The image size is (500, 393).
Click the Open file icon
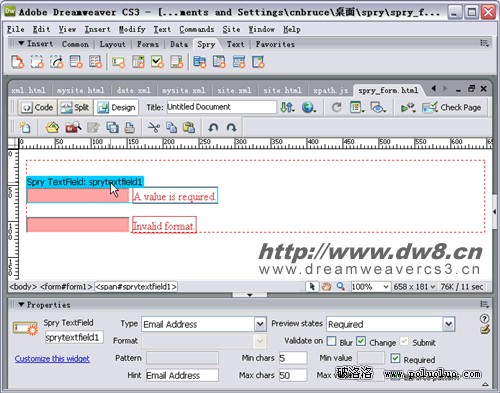point(52,127)
